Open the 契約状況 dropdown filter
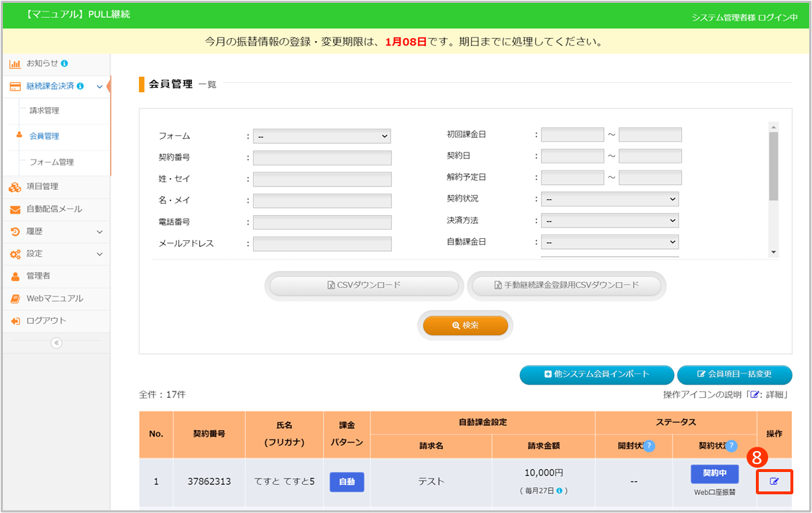This screenshot has height=513, width=812. click(x=610, y=199)
